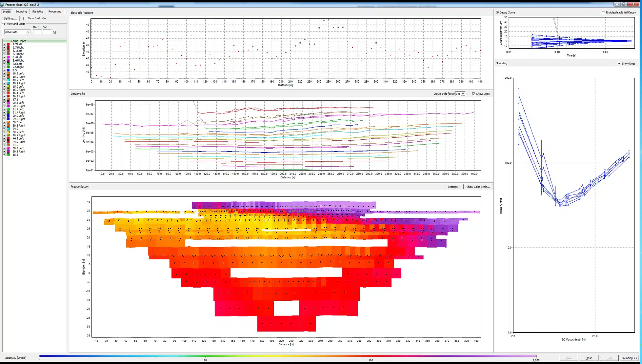This screenshot has height=364, width=642.
Task: Toggle the 10.7 Left depth checkbox
Action: 4,80
